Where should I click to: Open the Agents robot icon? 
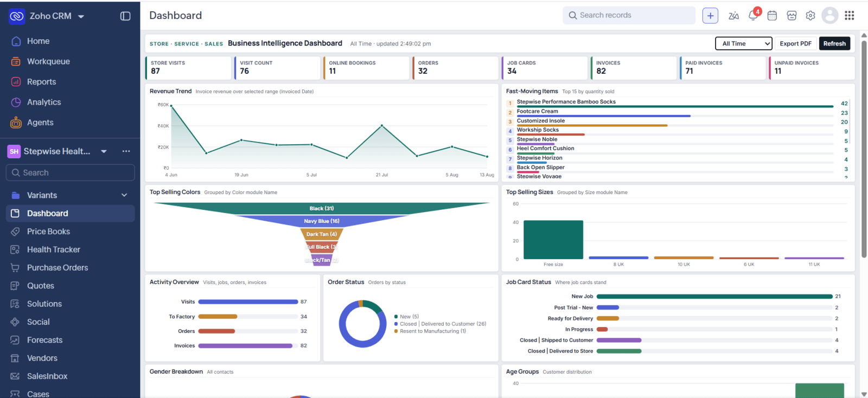pos(16,123)
